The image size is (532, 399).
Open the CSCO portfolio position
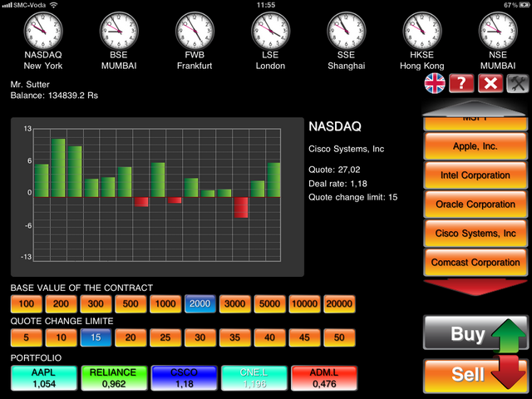point(185,378)
